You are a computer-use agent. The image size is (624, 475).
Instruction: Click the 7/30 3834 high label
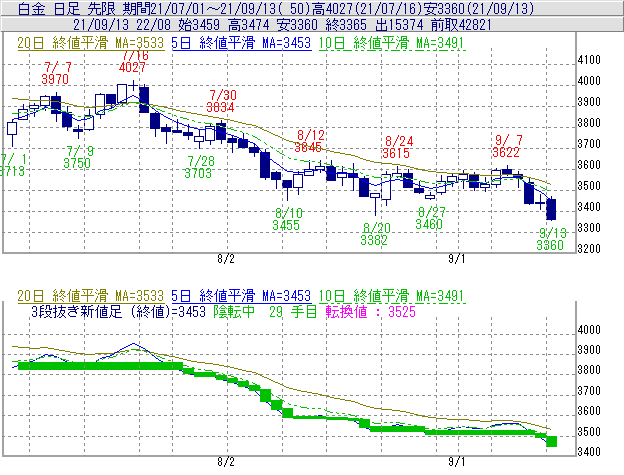[221, 101]
